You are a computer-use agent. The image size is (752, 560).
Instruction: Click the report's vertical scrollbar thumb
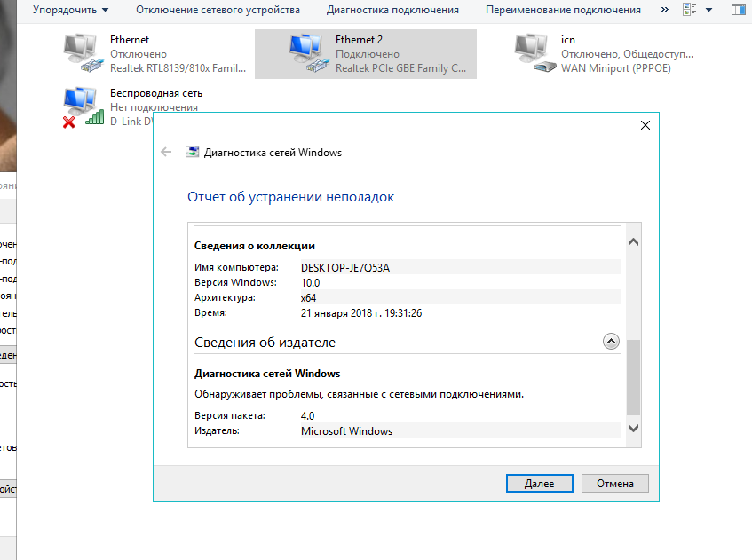click(633, 377)
